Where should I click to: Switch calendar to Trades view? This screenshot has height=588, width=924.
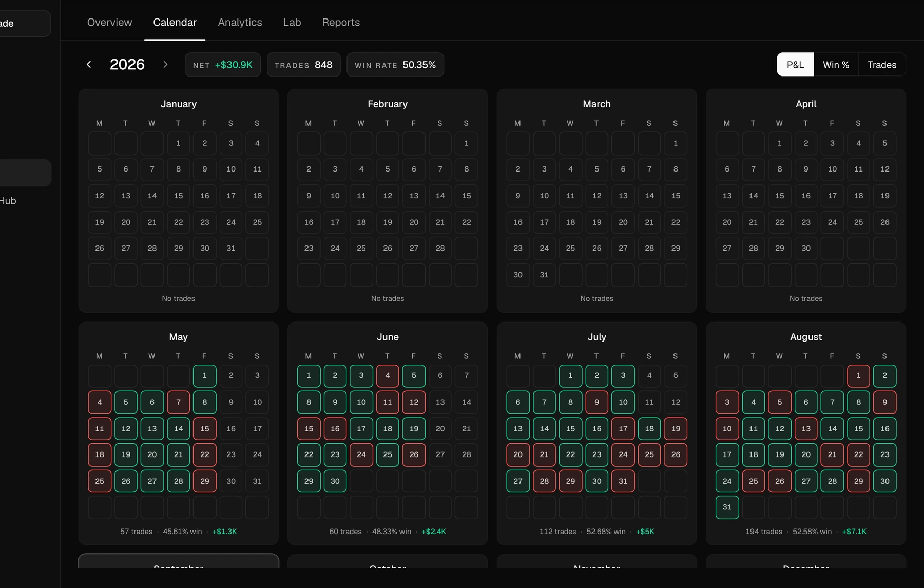[x=882, y=65]
